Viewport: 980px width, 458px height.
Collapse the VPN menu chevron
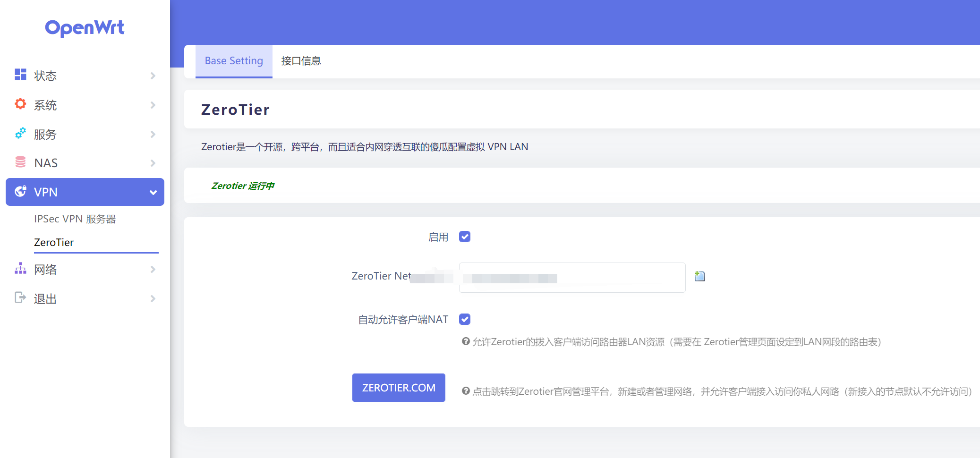point(153,192)
